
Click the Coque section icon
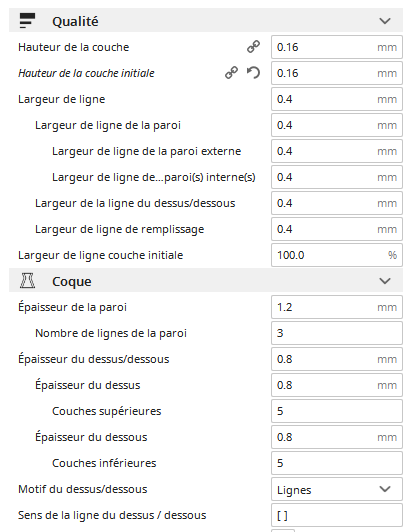[27, 281]
